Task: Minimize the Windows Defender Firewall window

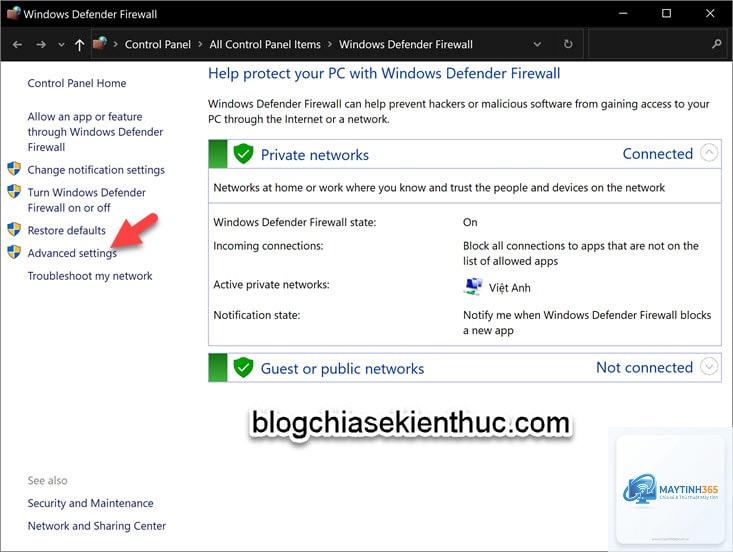Action: point(623,14)
